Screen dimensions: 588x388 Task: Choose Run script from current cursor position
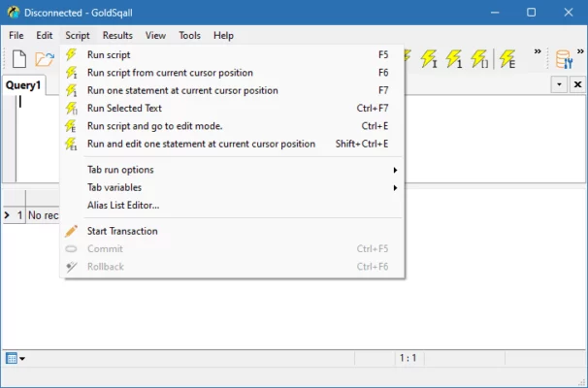[233, 73]
